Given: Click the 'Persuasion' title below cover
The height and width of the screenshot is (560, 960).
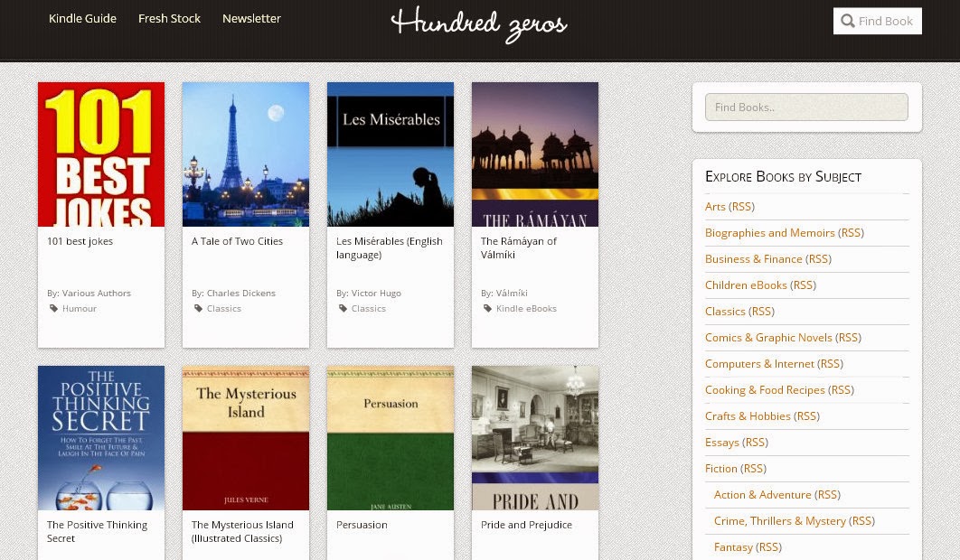Looking at the screenshot, I should click(362, 525).
